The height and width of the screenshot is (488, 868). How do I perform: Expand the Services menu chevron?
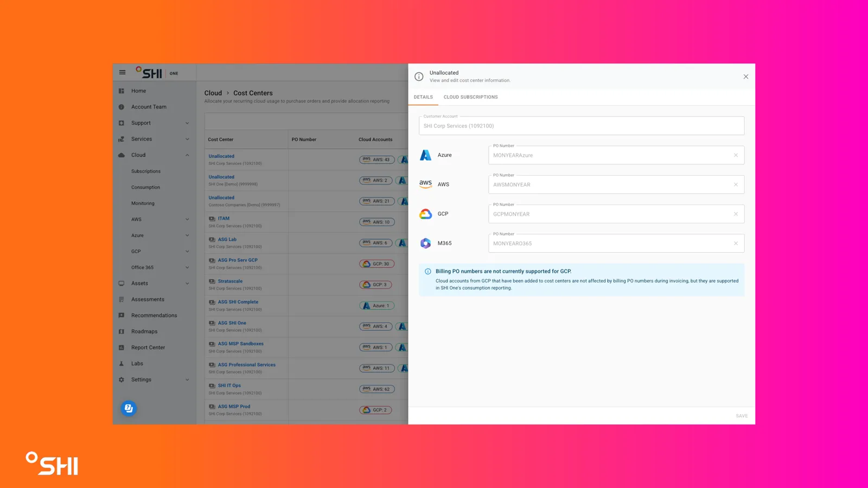(188, 139)
